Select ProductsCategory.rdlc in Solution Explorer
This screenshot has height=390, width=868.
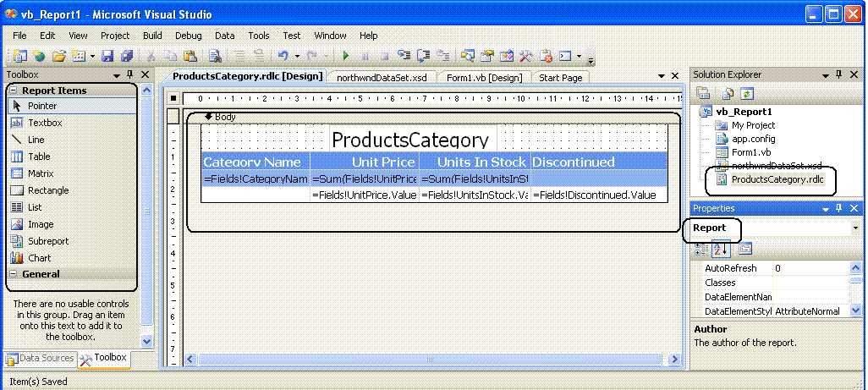pos(776,179)
